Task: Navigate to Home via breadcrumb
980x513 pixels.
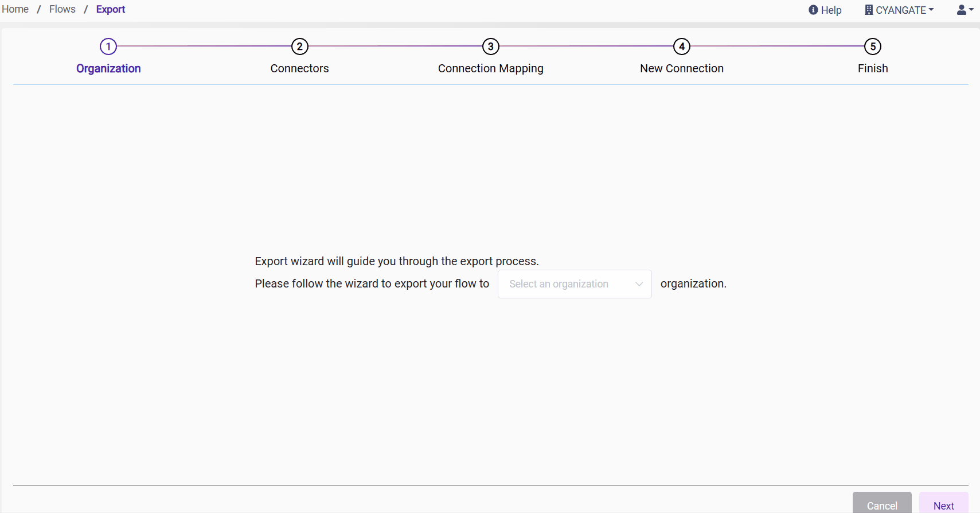Action: click(15, 9)
